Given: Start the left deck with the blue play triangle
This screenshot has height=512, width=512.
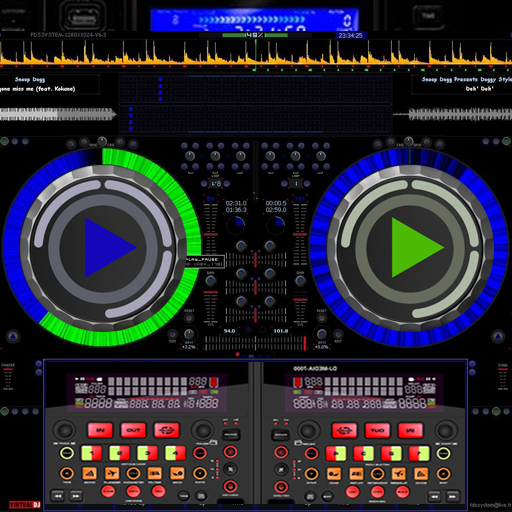Looking at the screenshot, I should click(110, 247).
